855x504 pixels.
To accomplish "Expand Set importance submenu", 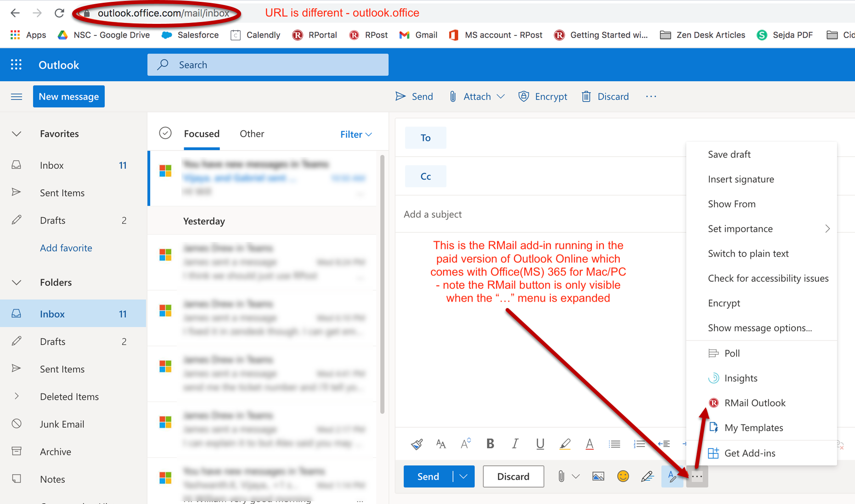I will [761, 229].
